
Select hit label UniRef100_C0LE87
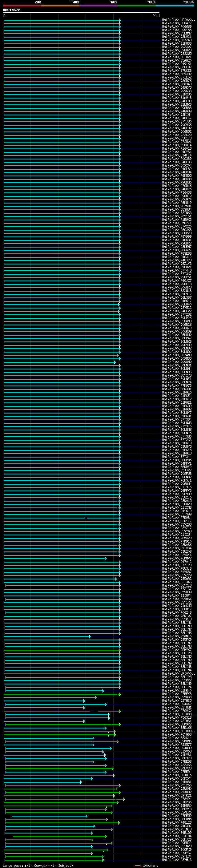click(x=177, y=67)
